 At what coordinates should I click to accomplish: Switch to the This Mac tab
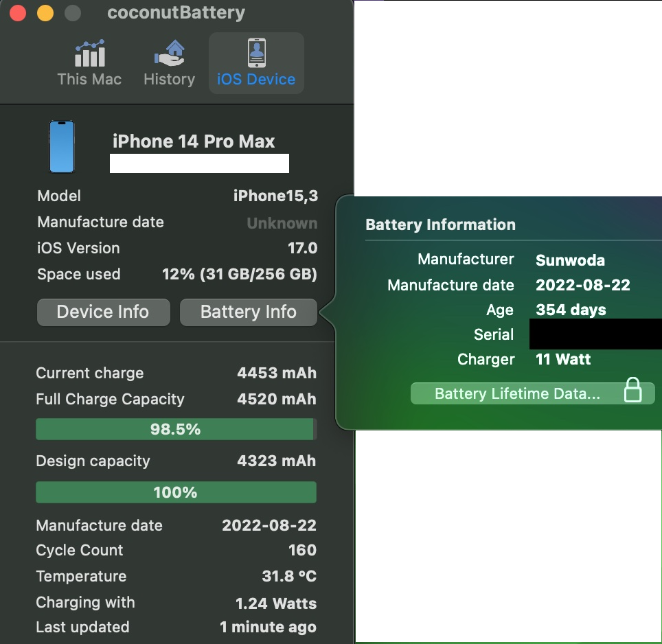click(x=89, y=63)
